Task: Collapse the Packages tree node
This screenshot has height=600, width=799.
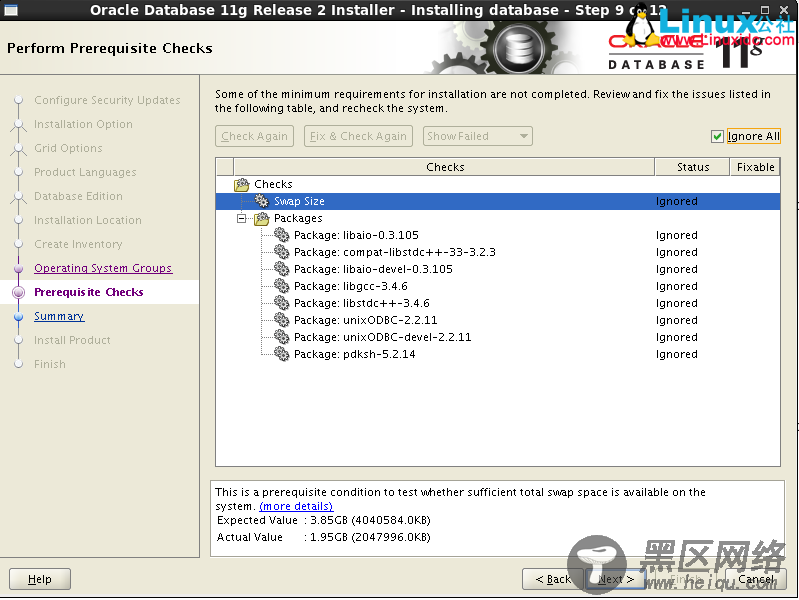Action: [x=242, y=219]
